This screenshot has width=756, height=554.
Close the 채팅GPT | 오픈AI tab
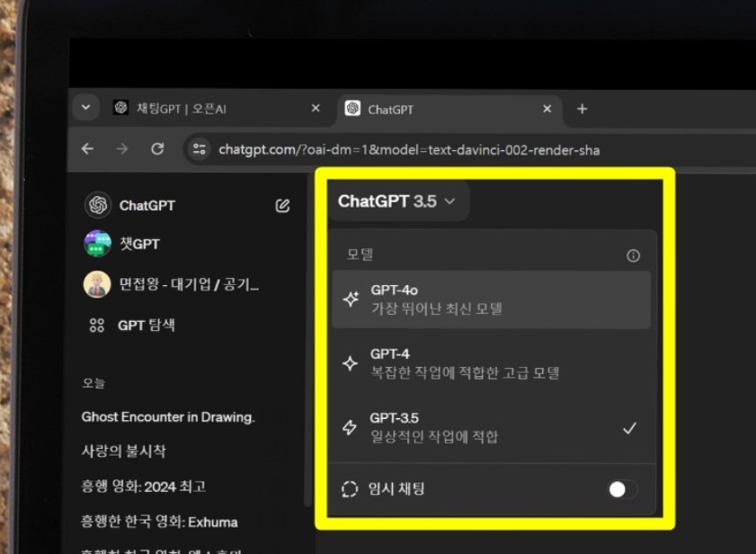pyautogui.click(x=316, y=108)
